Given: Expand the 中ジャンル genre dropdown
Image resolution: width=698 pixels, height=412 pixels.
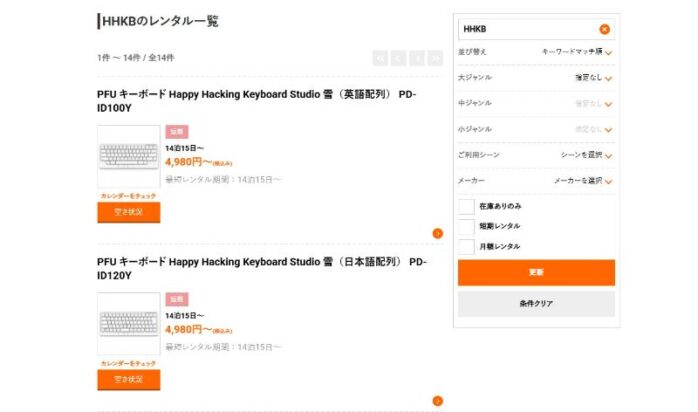Looking at the screenshot, I should [536, 104].
